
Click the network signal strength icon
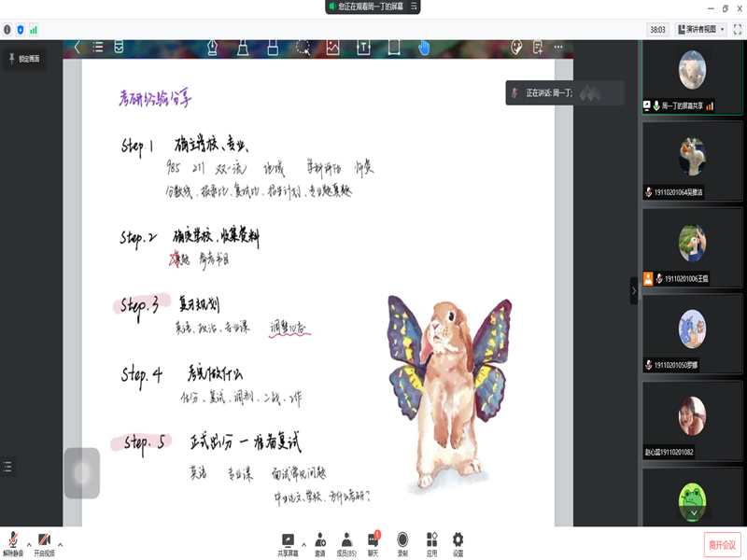(x=34, y=30)
